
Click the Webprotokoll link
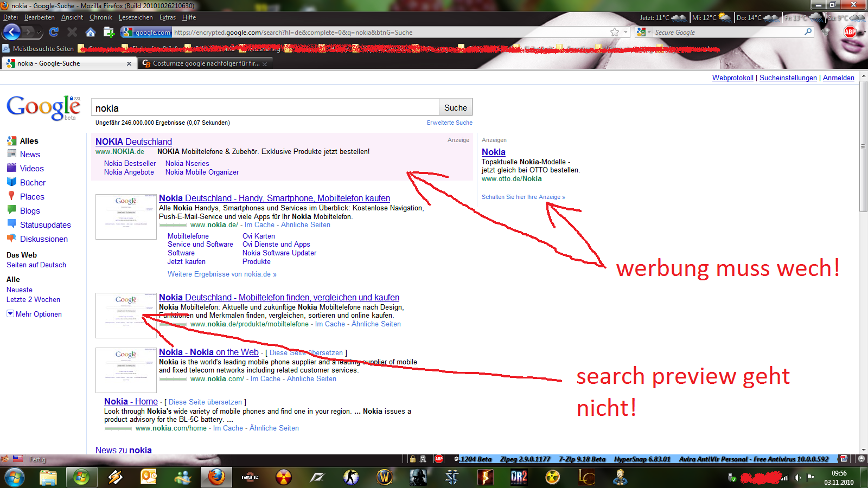(x=733, y=78)
